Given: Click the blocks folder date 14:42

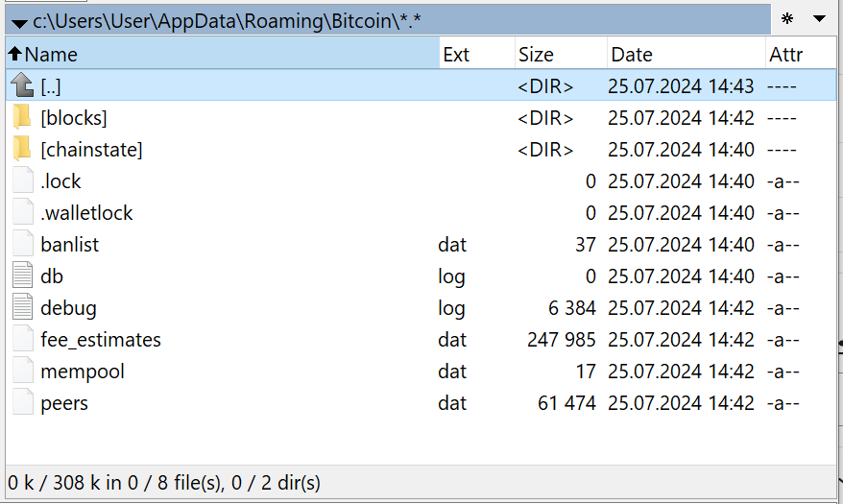Looking at the screenshot, I should (681, 118).
